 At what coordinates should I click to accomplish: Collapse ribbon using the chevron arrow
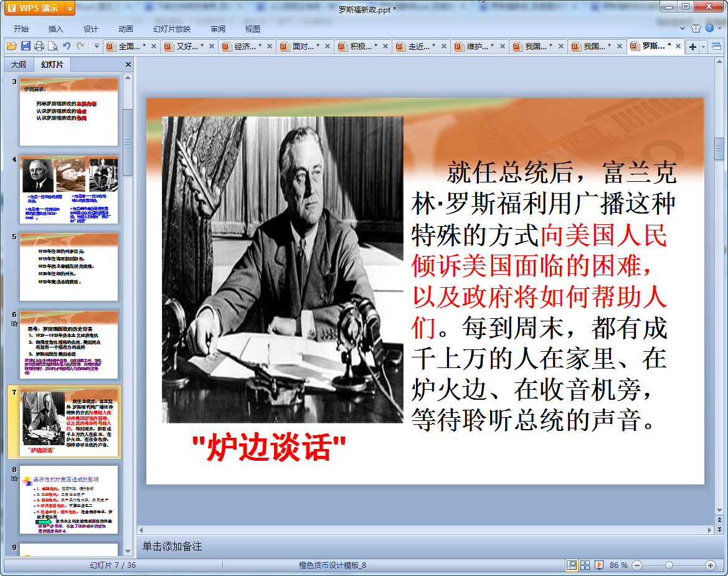tap(682, 28)
